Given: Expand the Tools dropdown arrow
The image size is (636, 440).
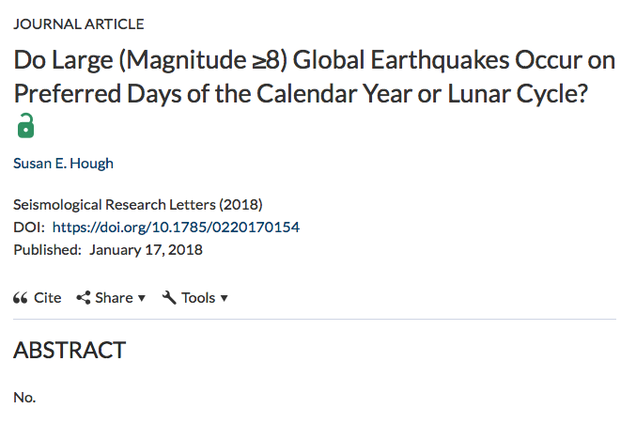Looking at the screenshot, I should click(x=224, y=298).
